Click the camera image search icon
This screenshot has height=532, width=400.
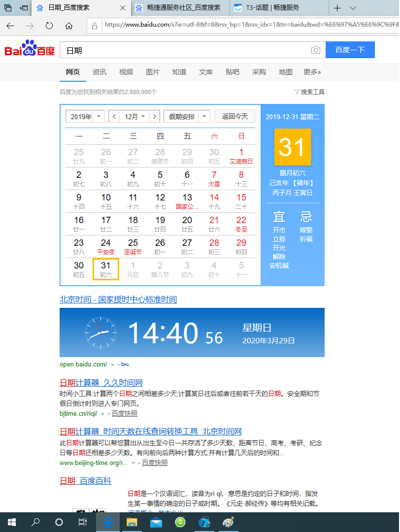click(x=316, y=50)
